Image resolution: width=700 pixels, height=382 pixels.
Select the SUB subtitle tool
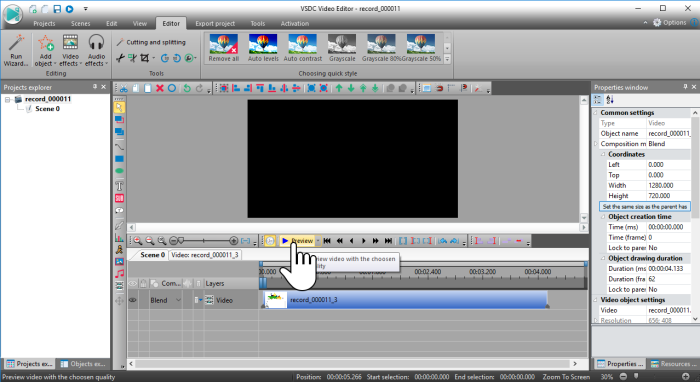[119, 198]
